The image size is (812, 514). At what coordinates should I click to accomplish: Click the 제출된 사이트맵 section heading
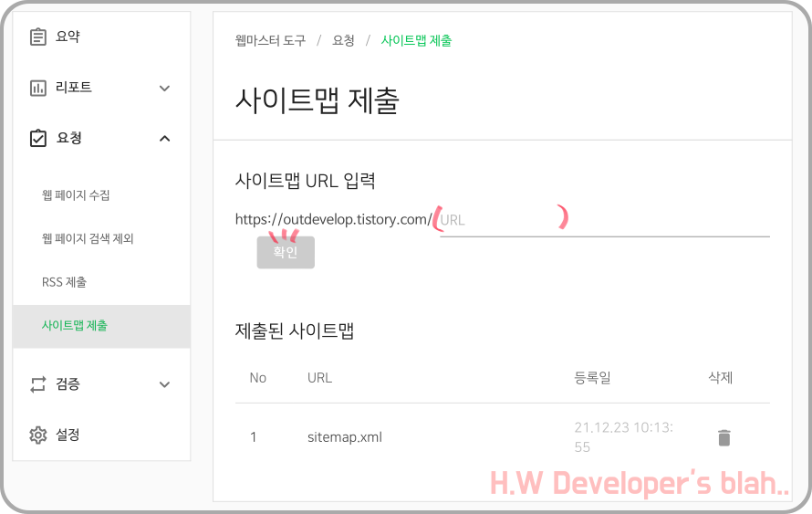click(x=295, y=330)
